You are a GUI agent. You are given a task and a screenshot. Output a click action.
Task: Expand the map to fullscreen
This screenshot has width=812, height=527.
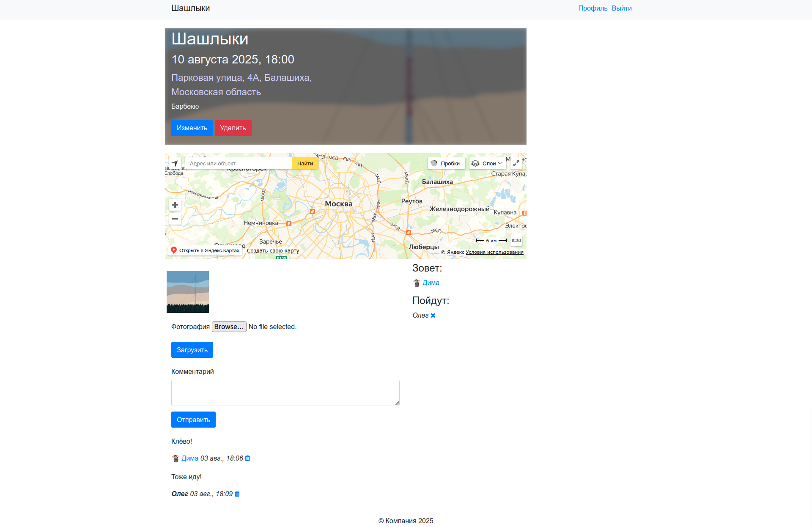click(x=516, y=163)
